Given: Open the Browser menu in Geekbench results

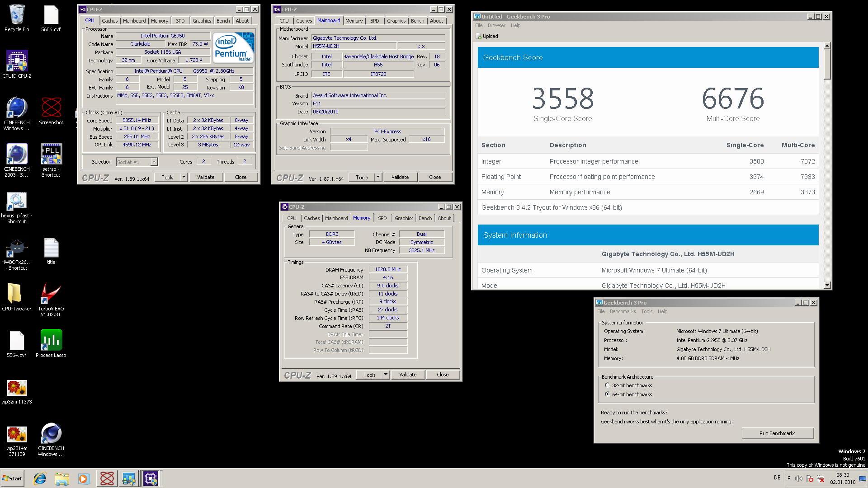Looking at the screenshot, I should point(496,25).
